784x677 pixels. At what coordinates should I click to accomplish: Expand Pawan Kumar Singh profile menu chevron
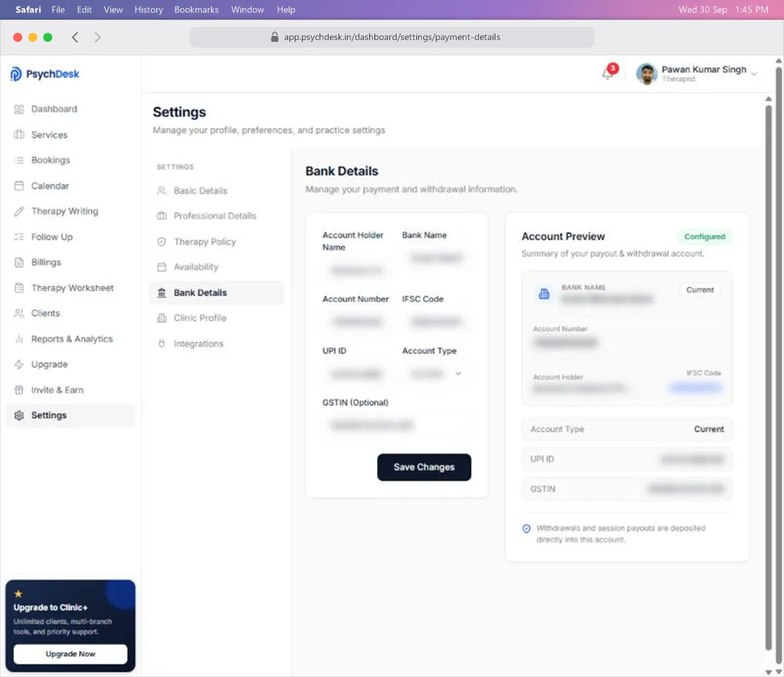coord(754,74)
